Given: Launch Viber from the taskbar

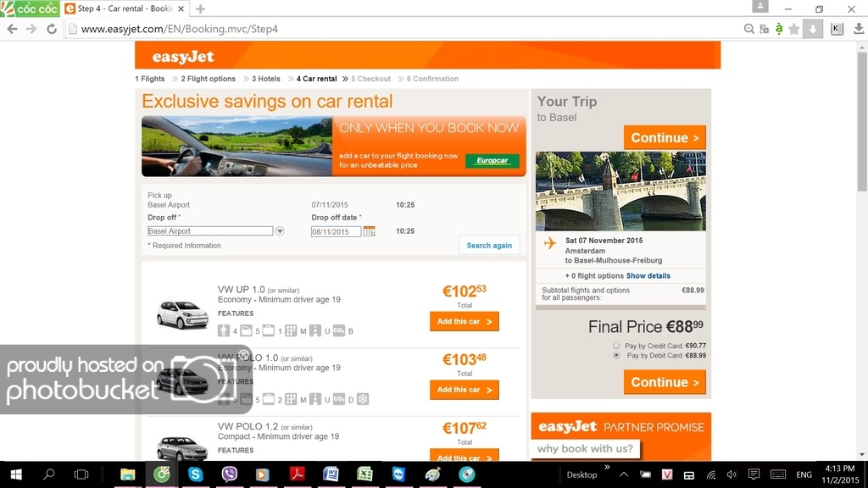Looking at the screenshot, I should (x=229, y=474).
